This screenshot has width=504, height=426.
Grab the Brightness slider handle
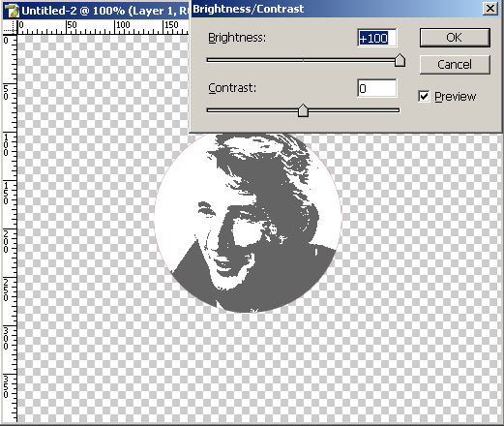[400, 60]
